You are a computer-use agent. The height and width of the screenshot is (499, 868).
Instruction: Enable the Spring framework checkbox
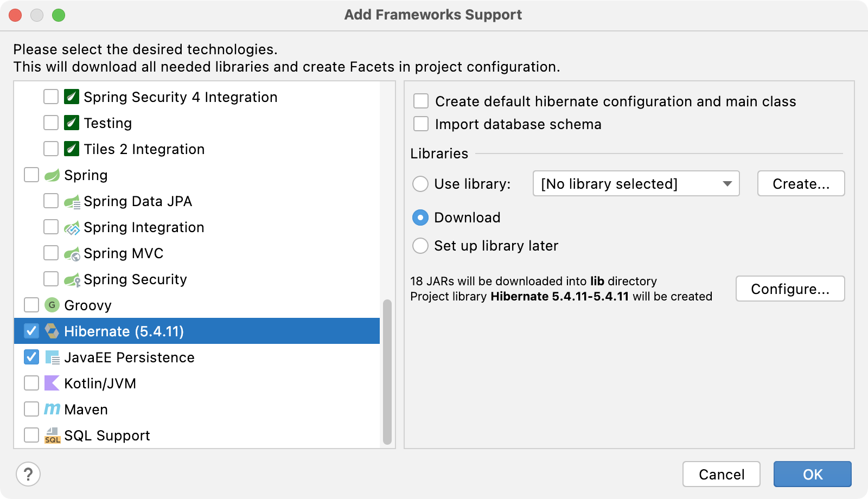(x=31, y=175)
